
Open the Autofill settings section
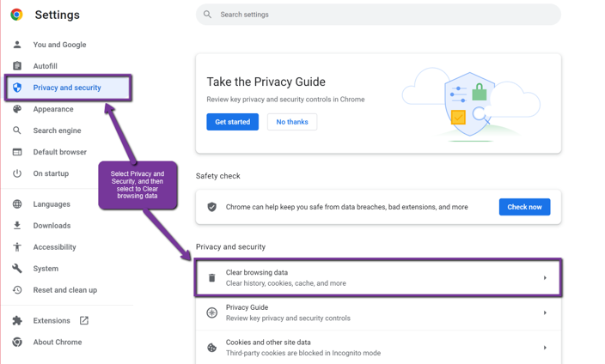coord(46,66)
